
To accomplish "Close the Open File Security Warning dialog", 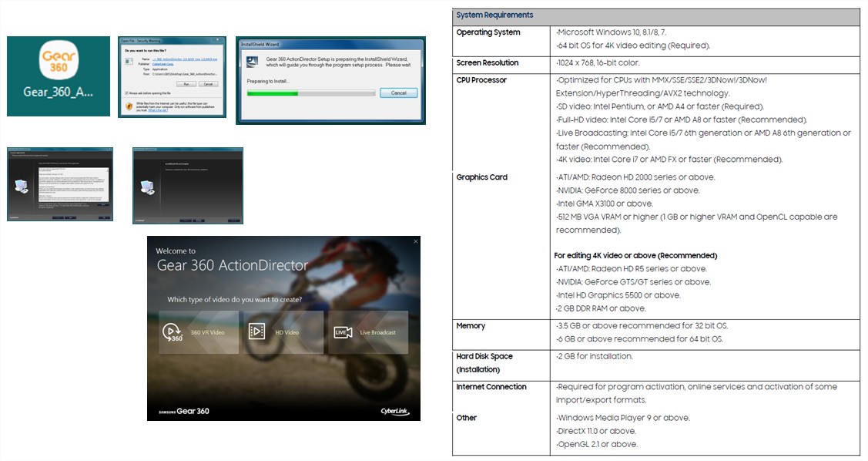I will pos(217,40).
